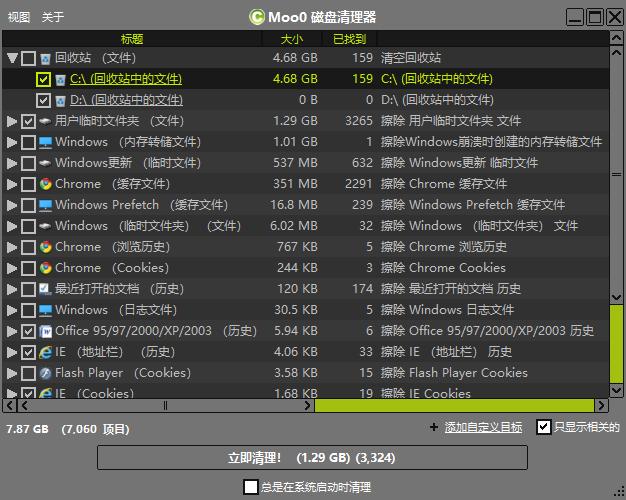Viewport: 626px width, 500px height.
Task: Click the recycle bin icon for C:\ row
Action: (60, 79)
